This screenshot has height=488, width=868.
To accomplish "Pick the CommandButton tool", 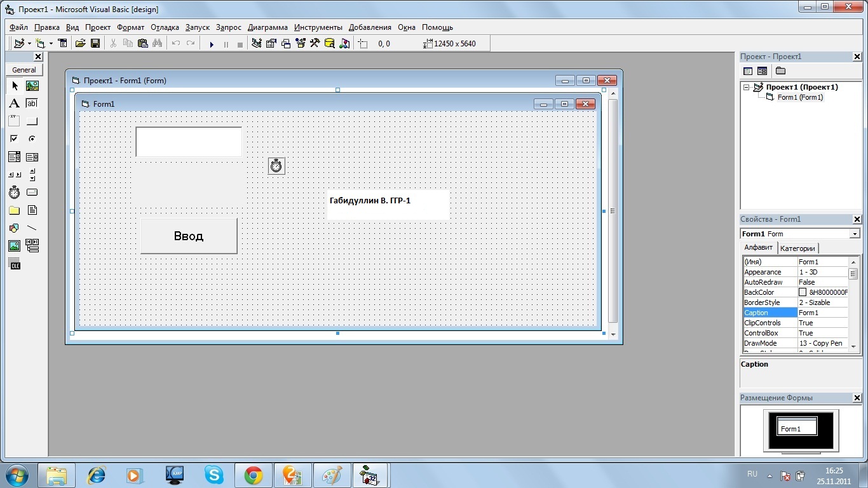I will (32, 121).
